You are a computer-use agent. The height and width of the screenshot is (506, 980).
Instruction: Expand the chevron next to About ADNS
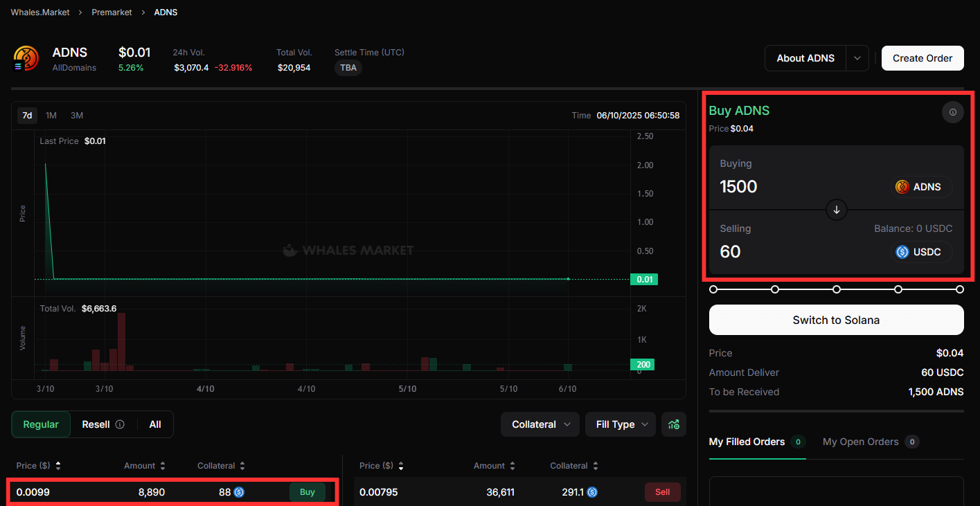857,58
